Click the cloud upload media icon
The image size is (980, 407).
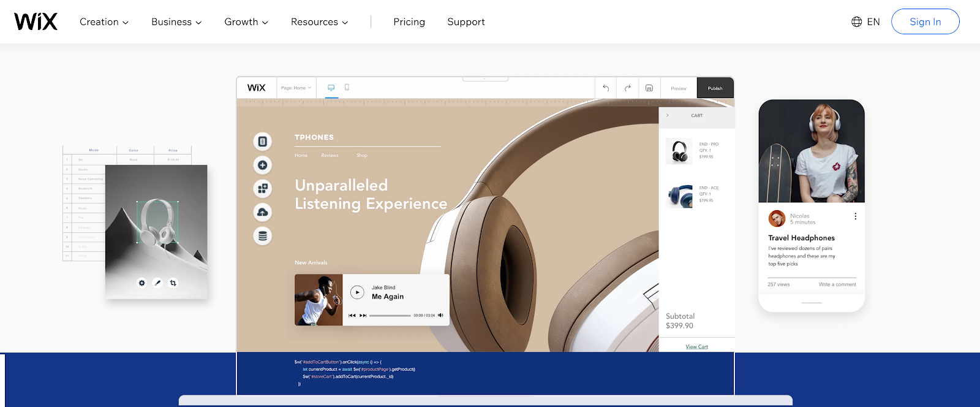click(263, 212)
